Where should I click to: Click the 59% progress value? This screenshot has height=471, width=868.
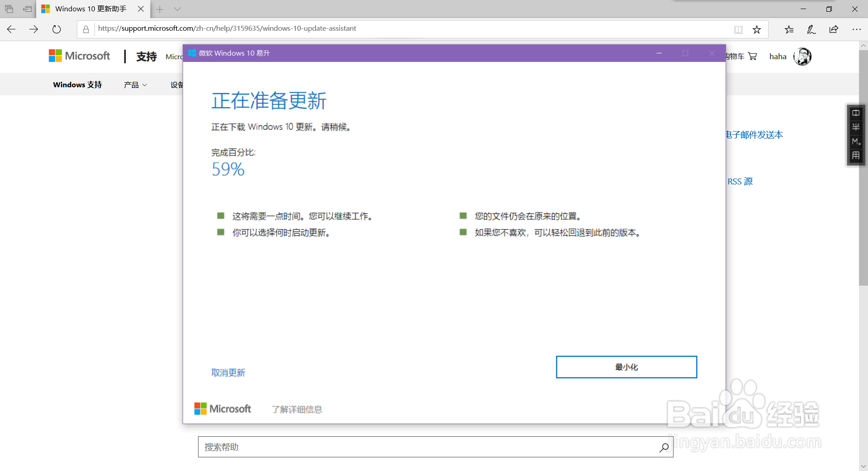coord(228,170)
